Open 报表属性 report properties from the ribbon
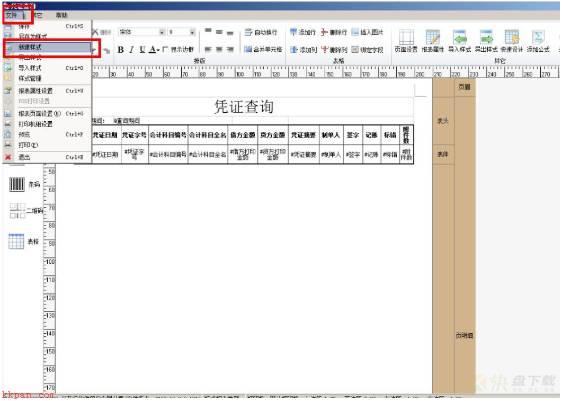 pyautogui.click(x=433, y=41)
